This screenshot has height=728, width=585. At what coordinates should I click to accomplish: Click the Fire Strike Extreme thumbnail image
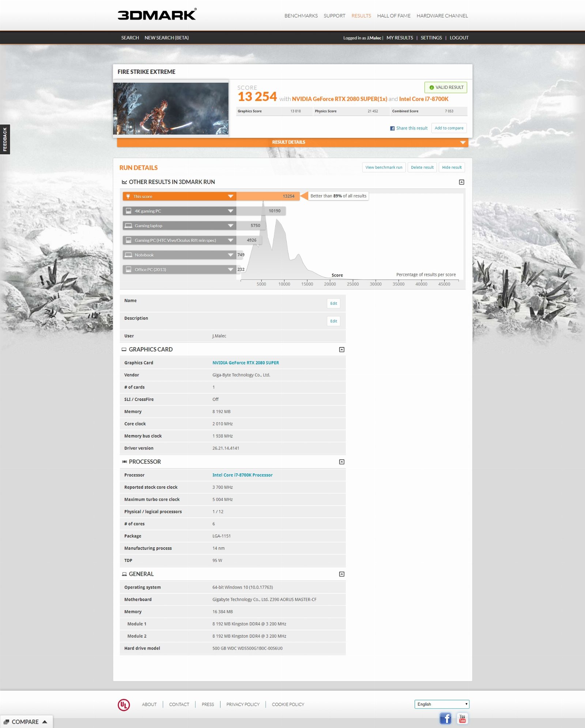(171, 108)
